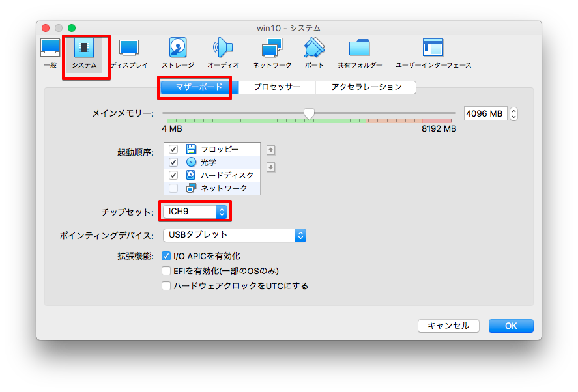This screenshot has height=392, width=578.
Task: Enable ハードウェアクロックをUTCにする checkbox
Action: click(166, 285)
